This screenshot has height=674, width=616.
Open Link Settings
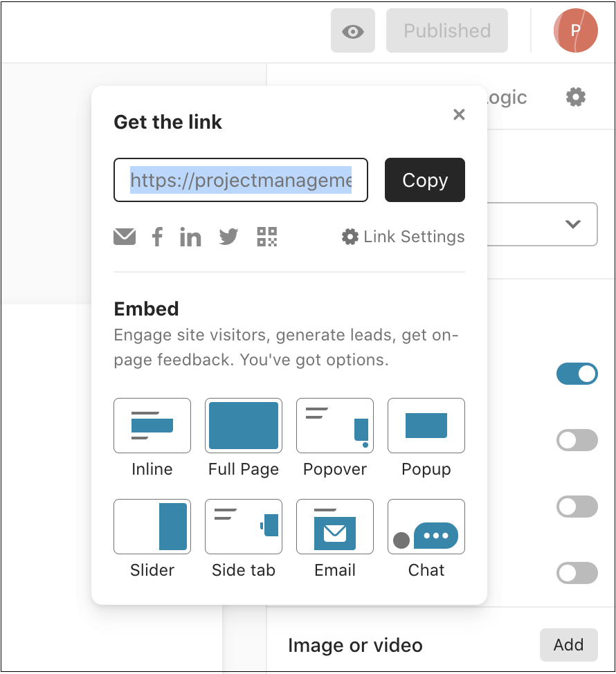pyautogui.click(x=404, y=237)
